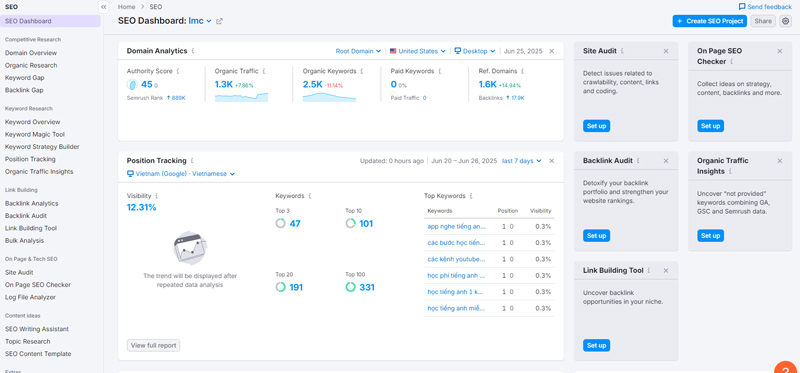Click the Organic Keywords trend sparkline
This screenshot has width=800, height=373.
[329, 97]
